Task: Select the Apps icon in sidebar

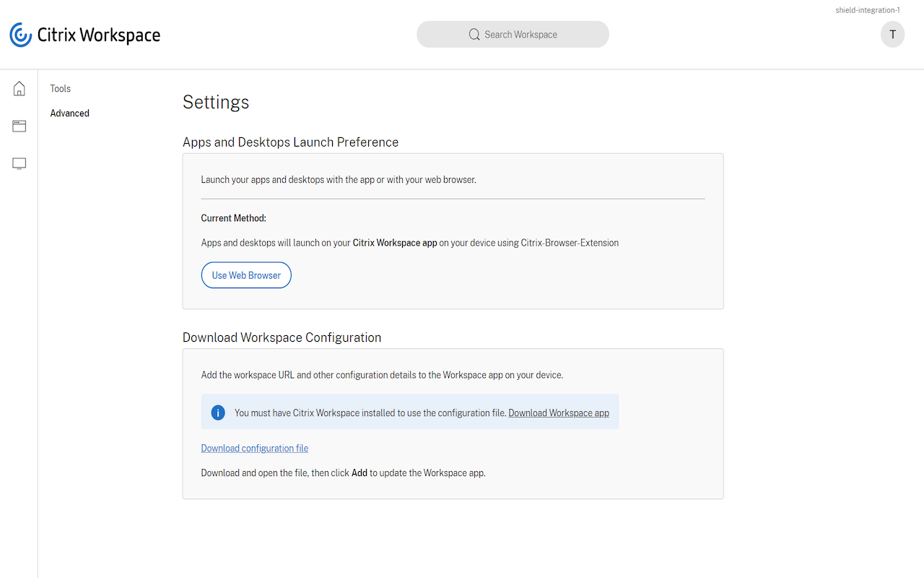Action: click(19, 126)
